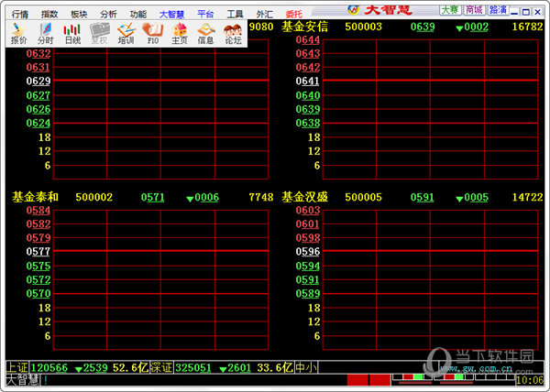Open the 行情 menu
This screenshot has width=550, height=392.
point(20,14)
